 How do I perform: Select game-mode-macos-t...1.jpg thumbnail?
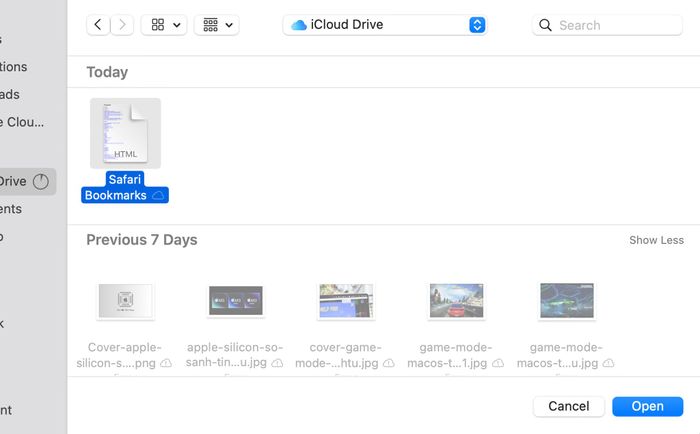click(x=456, y=300)
